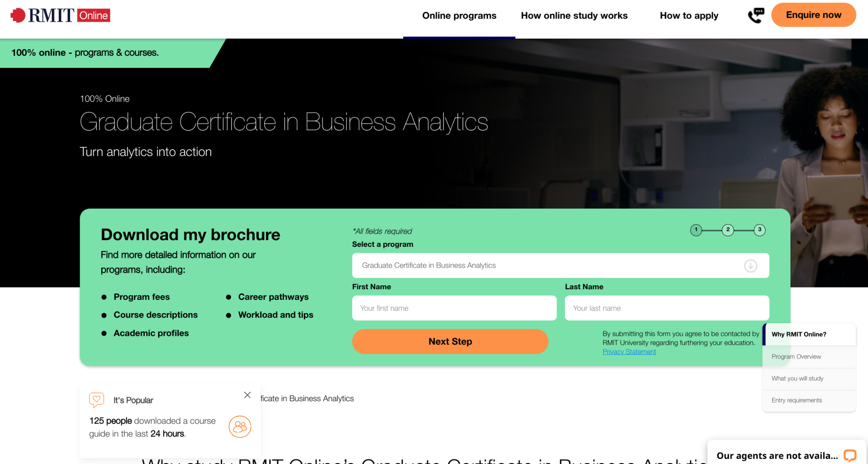The width and height of the screenshot is (868, 464).
Task: Click the 'Entry requirements' sidebar item
Action: point(797,400)
